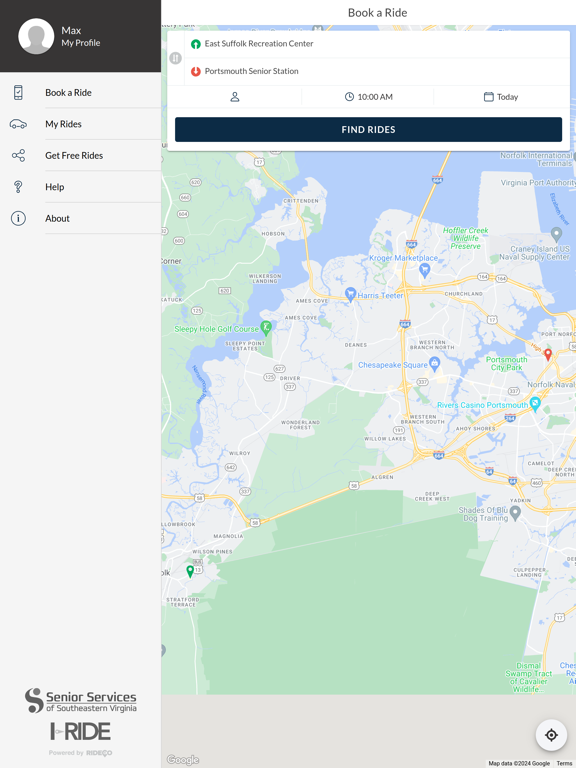Click the green pickup location icon
Screen dimensions: 576x768
(x=195, y=44)
